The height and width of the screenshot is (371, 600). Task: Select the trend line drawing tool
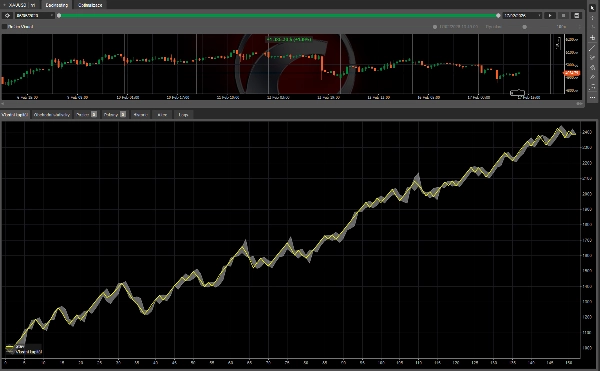[x=592, y=48]
